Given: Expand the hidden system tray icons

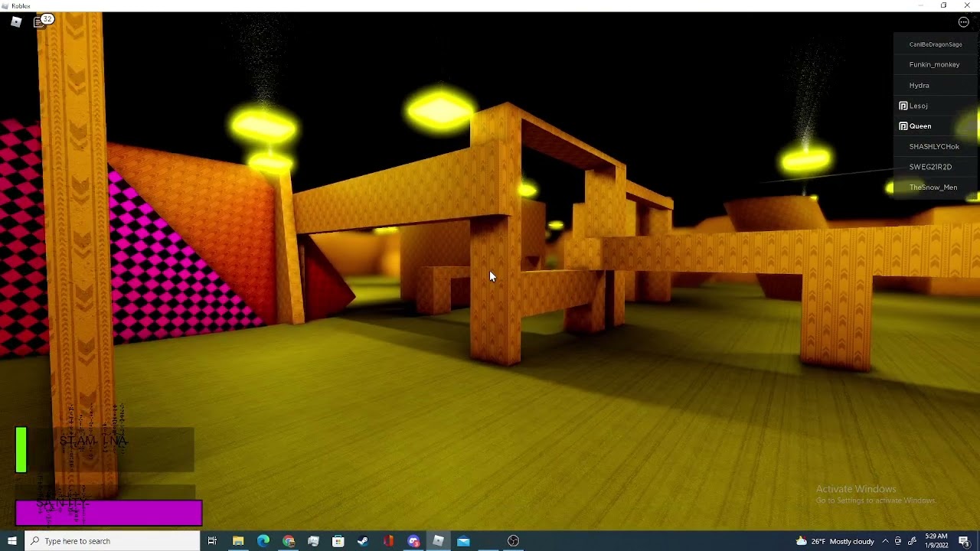Looking at the screenshot, I should coord(885,541).
